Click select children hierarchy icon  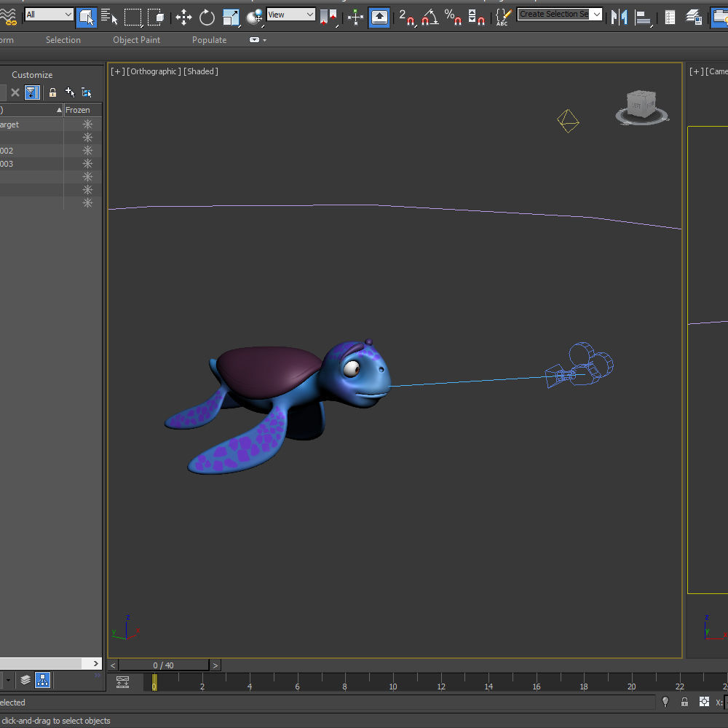87,92
